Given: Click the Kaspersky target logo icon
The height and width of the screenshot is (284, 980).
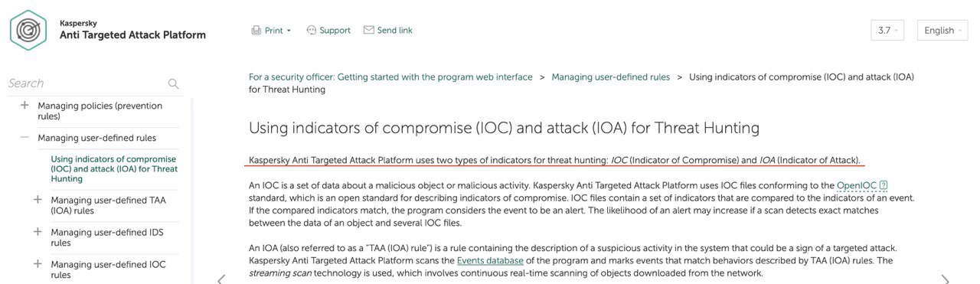Looking at the screenshot, I should 29,30.
